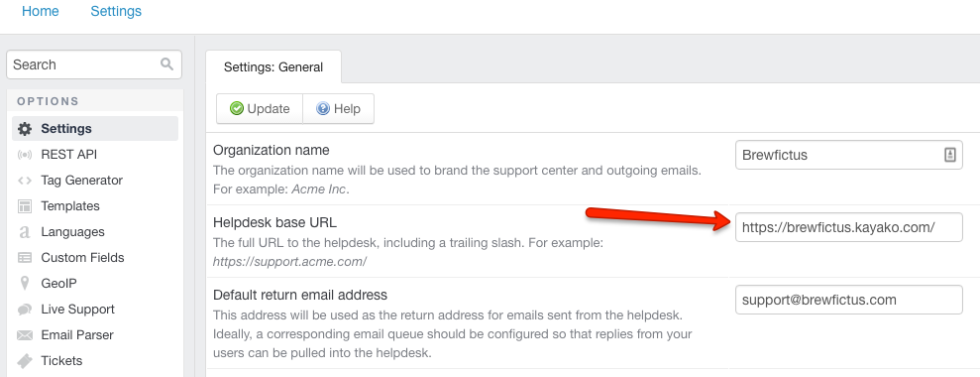Click the Languages letter icon

tap(25, 232)
